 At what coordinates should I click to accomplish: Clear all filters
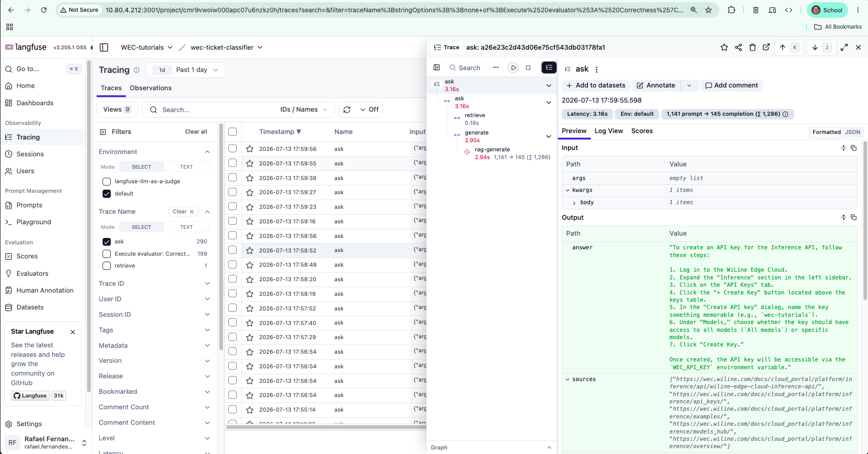pyautogui.click(x=196, y=132)
